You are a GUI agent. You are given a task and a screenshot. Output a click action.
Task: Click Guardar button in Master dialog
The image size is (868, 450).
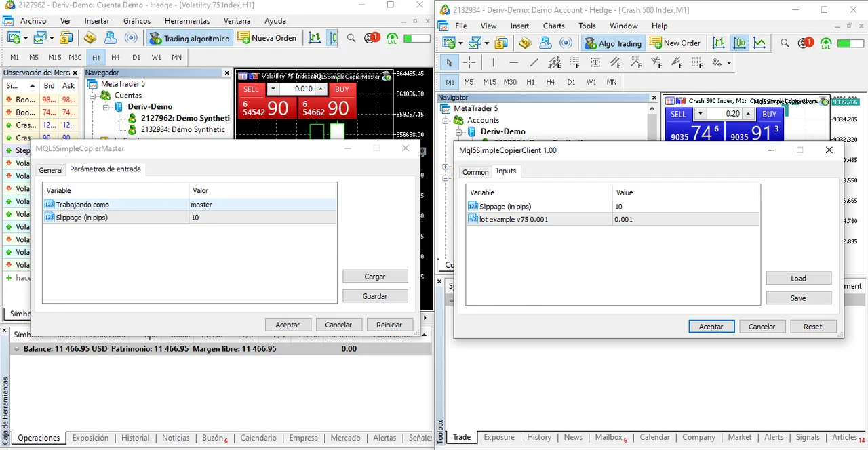(375, 296)
